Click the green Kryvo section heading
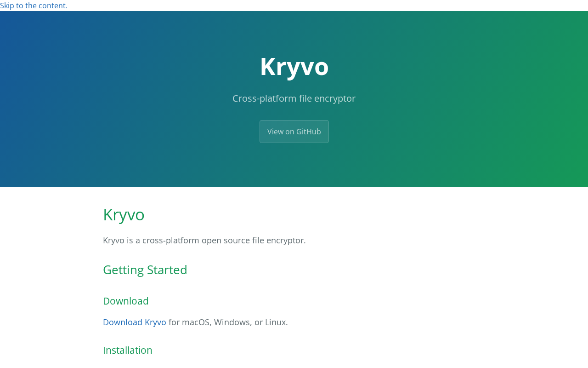 pyautogui.click(x=124, y=214)
